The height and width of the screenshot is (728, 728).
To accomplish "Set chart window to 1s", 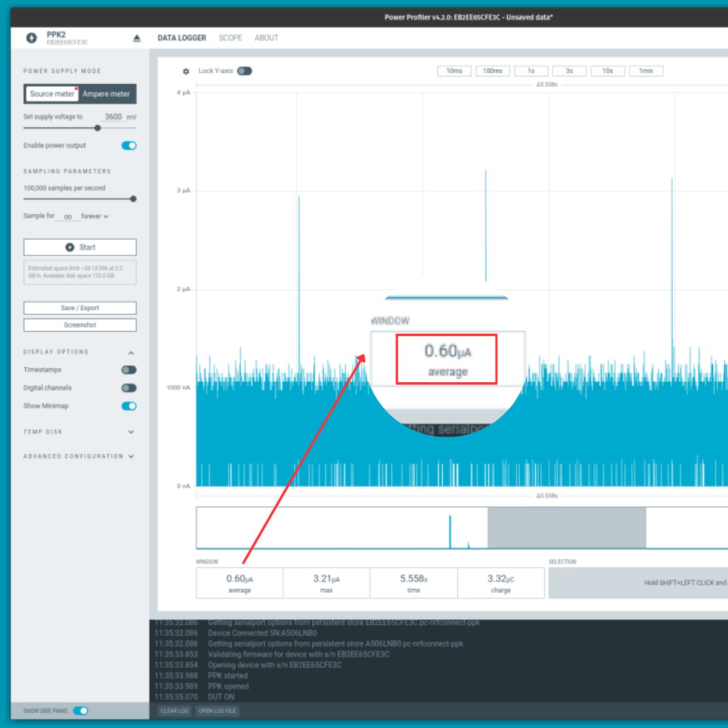I will click(x=531, y=71).
